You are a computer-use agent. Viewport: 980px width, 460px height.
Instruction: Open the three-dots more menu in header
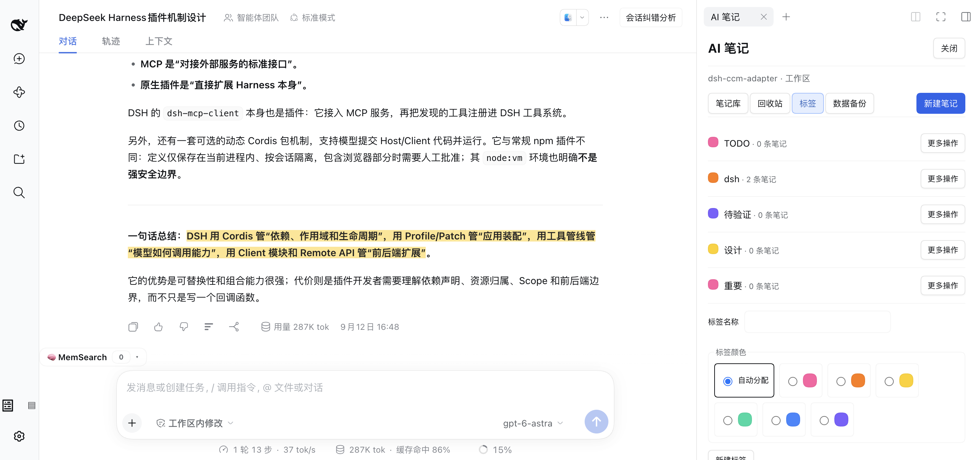click(x=604, y=17)
